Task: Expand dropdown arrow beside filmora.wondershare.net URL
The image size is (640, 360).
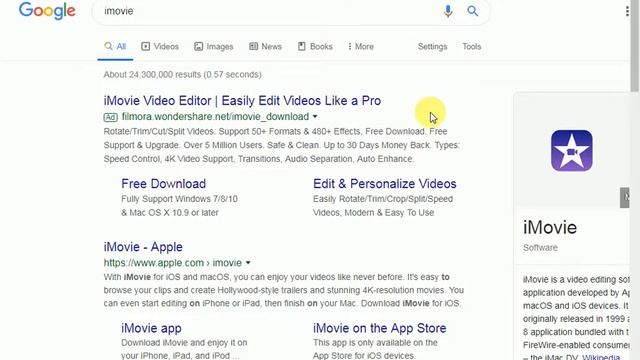Action: [x=315, y=117]
